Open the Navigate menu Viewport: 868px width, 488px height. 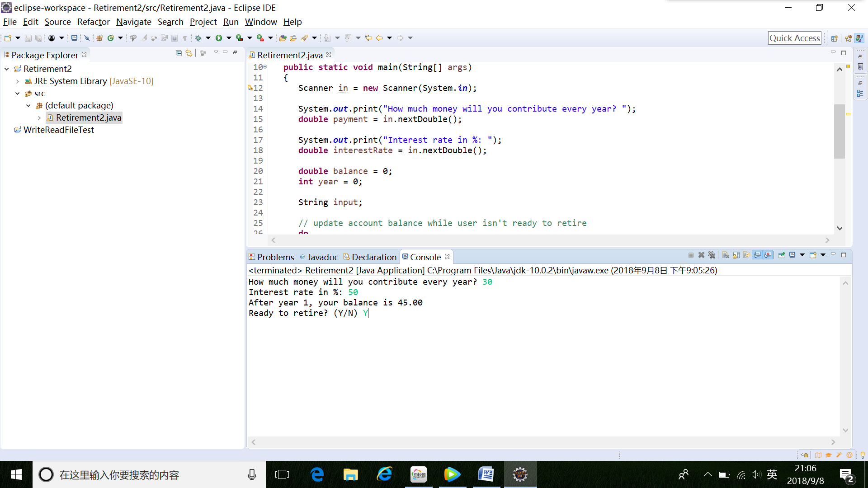tap(133, 22)
